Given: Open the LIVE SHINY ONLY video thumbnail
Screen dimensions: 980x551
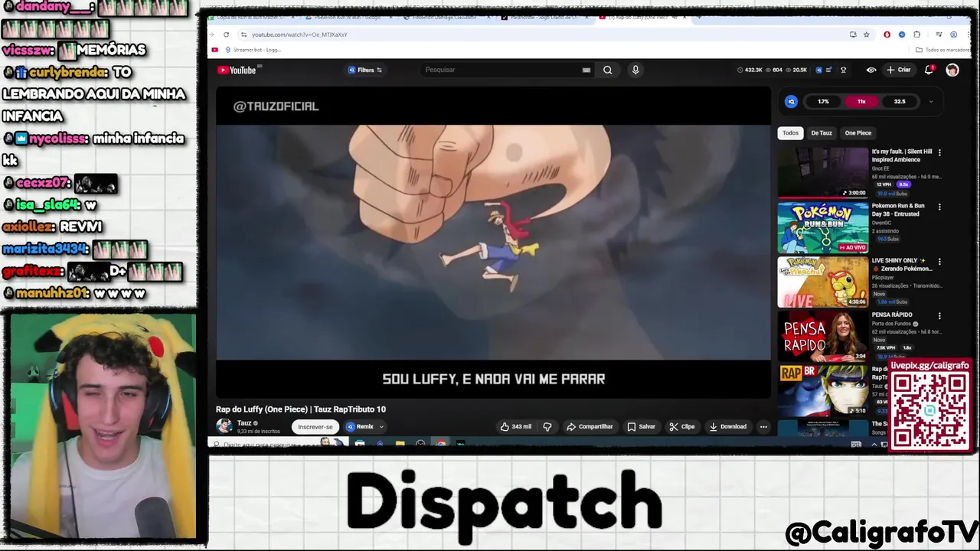Looking at the screenshot, I should coord(823,282).
